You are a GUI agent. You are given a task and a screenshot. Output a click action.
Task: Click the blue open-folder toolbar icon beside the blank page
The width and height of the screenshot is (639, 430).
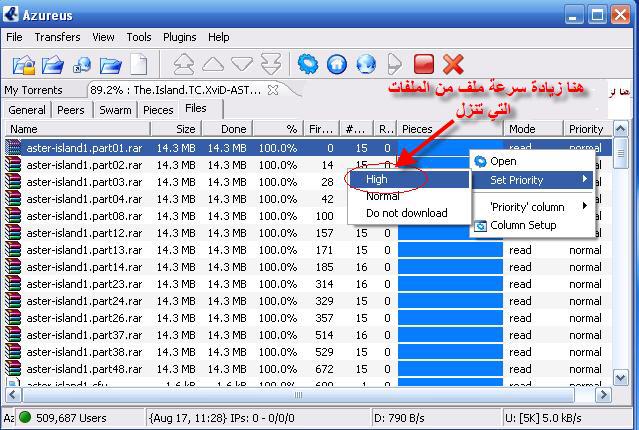[x=110, y=65]
